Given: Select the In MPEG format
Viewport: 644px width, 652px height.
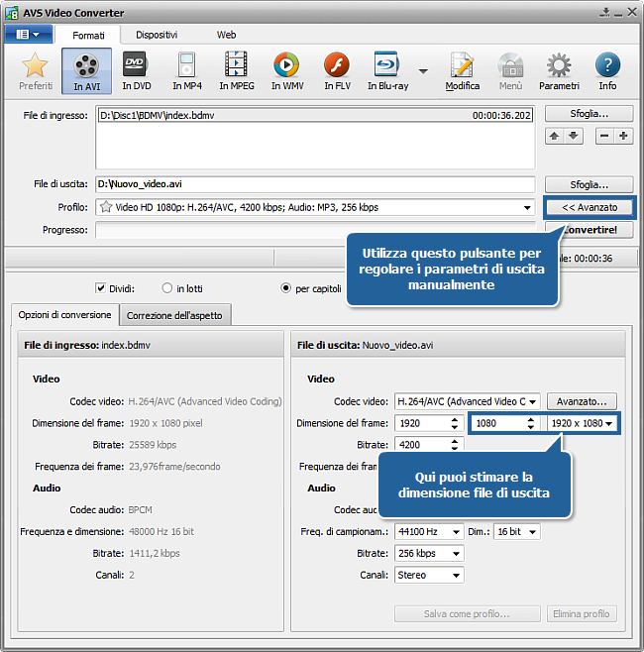Looking at the screenshot, I should [237, 71].
